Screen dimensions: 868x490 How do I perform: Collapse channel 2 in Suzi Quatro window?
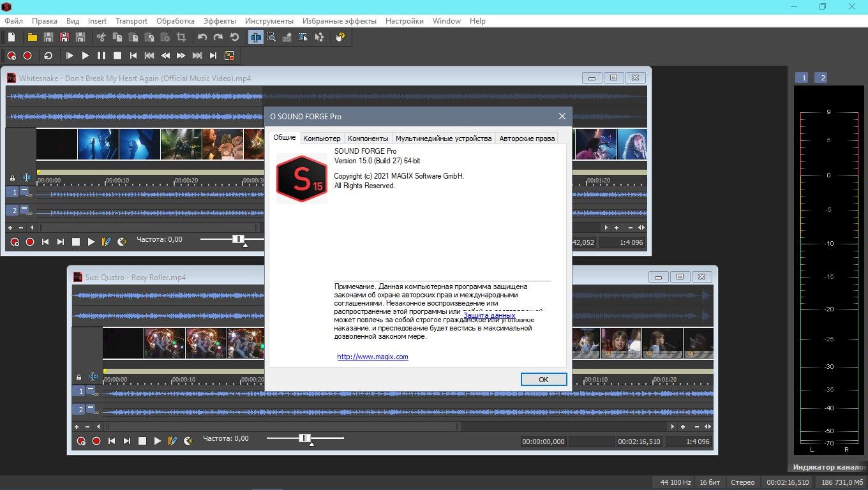[91, 408]
